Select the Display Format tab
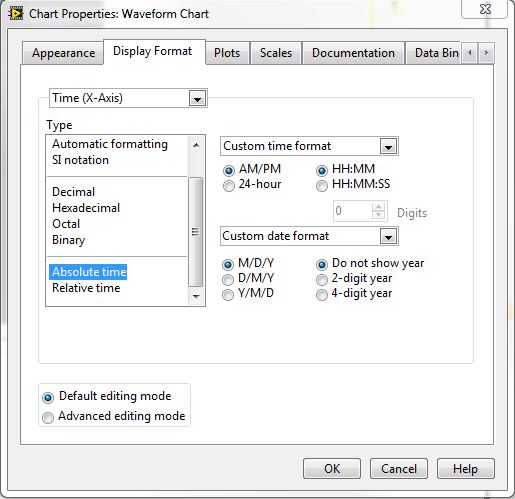Image resolution: width=515 pixels, height=499 pixels. [153, 51]
